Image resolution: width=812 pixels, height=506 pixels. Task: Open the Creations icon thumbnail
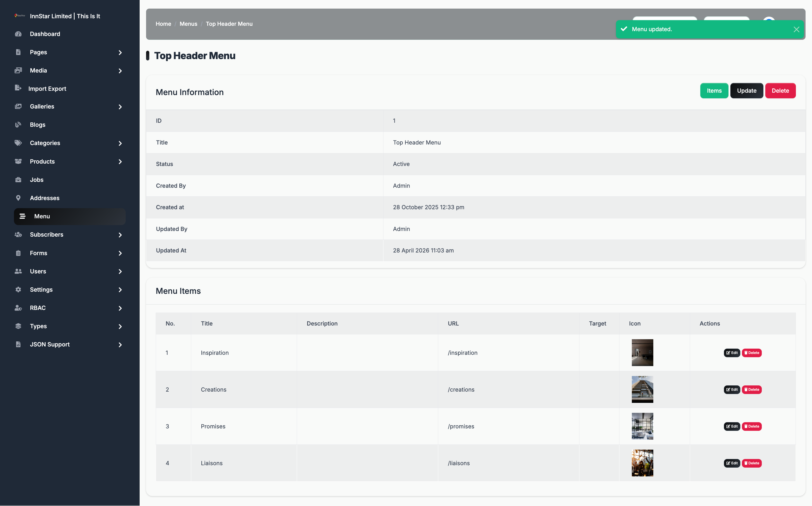point(642,389)
